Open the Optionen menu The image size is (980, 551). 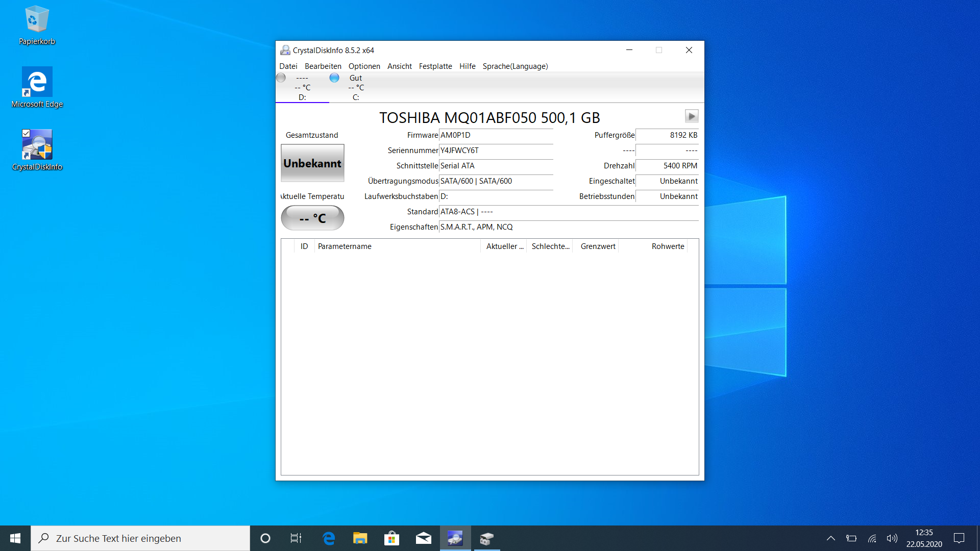(364, 66)
